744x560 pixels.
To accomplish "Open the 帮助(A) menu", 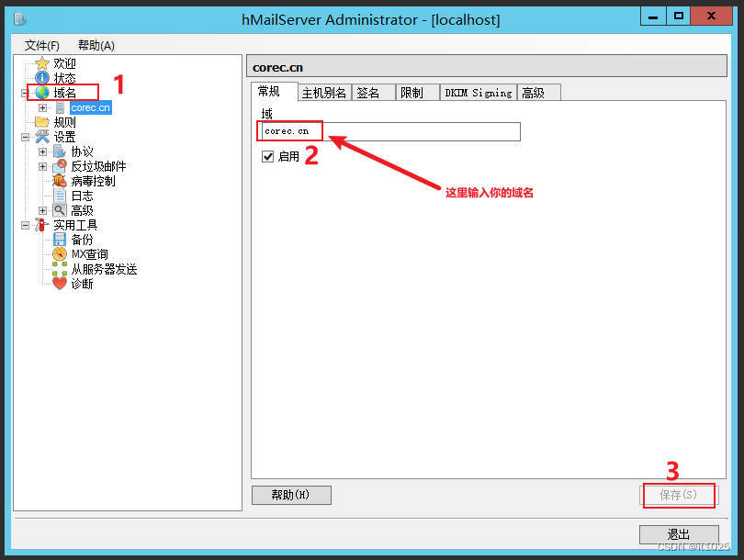I will [x=96, y=46].
